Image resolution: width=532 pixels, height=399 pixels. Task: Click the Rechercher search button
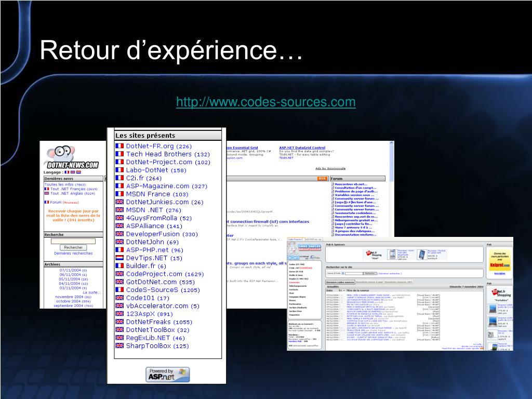[73, 247]
